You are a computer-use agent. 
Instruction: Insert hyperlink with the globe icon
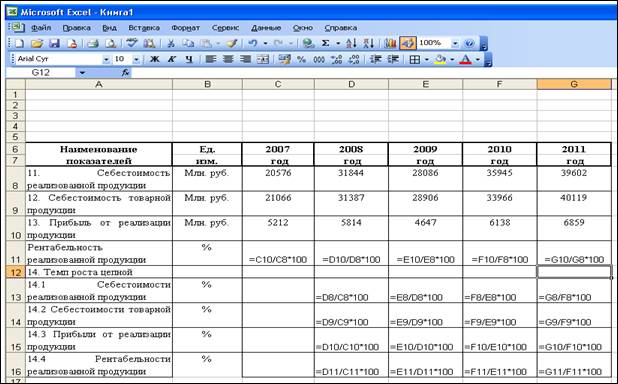(308, 43)
